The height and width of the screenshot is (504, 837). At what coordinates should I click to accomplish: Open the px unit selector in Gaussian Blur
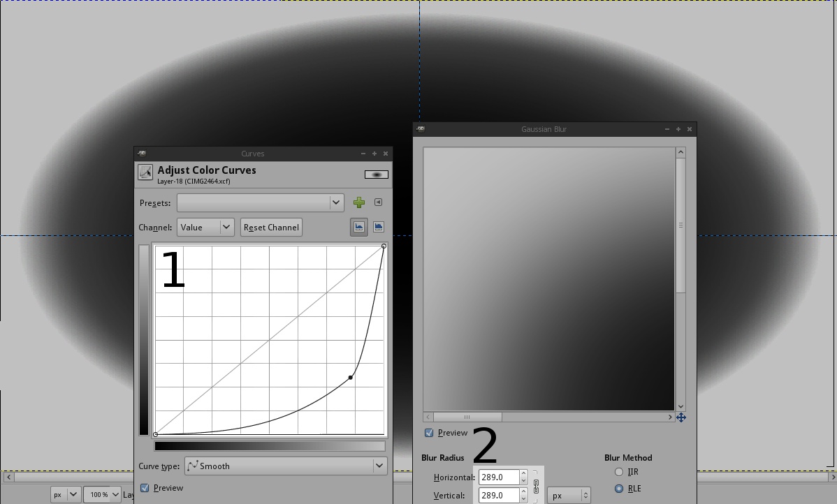pyautogui.click(x=569, y=494)
